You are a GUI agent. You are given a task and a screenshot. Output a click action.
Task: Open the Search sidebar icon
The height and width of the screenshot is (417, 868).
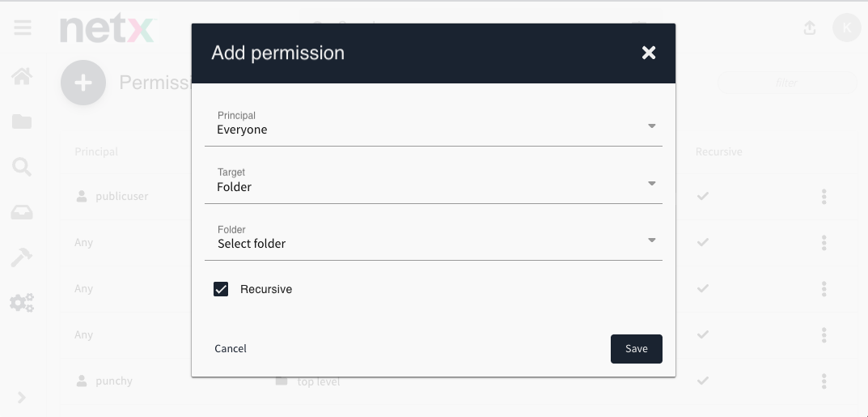[x=22, y=167]
